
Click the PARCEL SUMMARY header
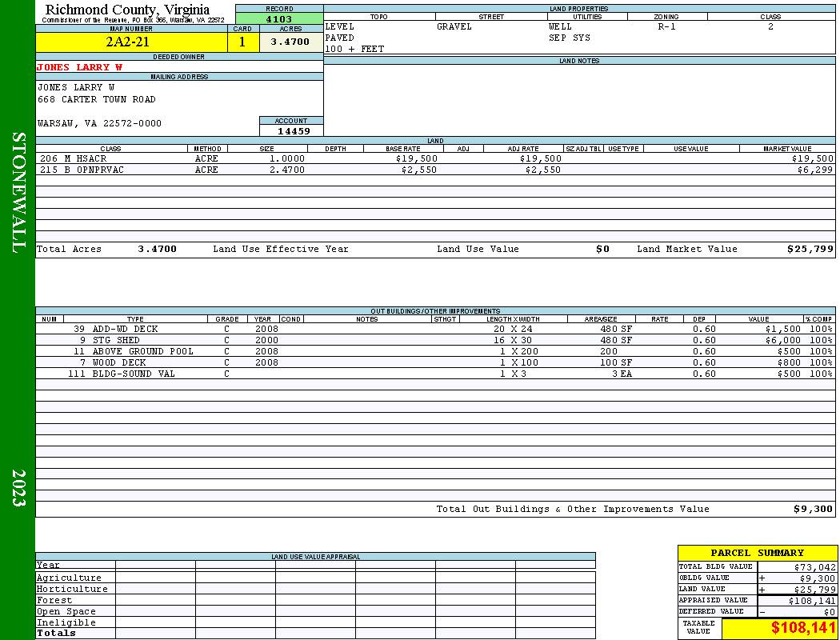(757, 553)
